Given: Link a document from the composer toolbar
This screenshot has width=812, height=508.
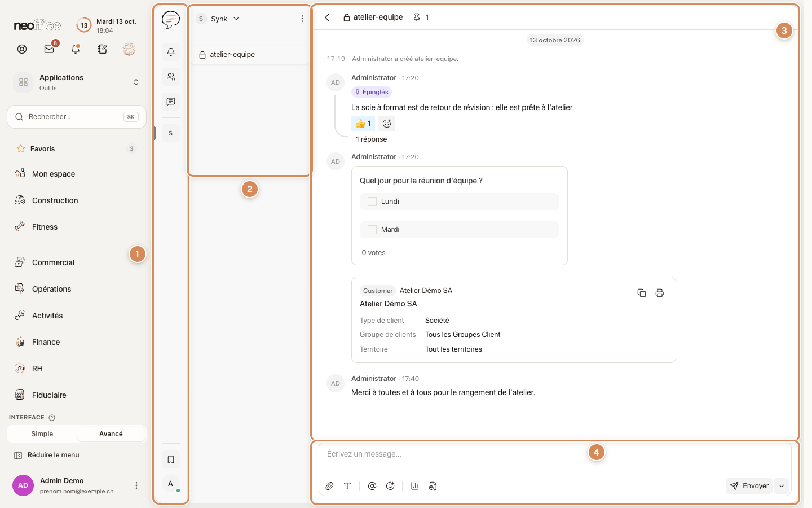Looking at the screenshot, I should point(433,486).
